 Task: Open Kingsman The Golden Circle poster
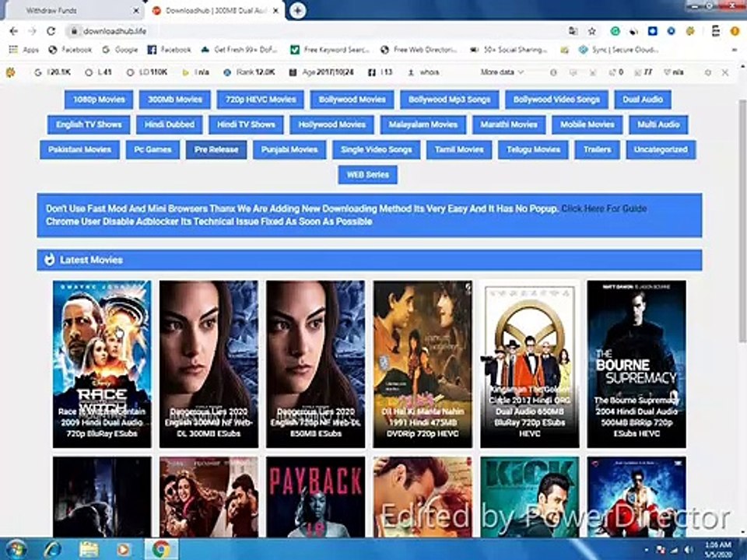click(x=530, y=364)
